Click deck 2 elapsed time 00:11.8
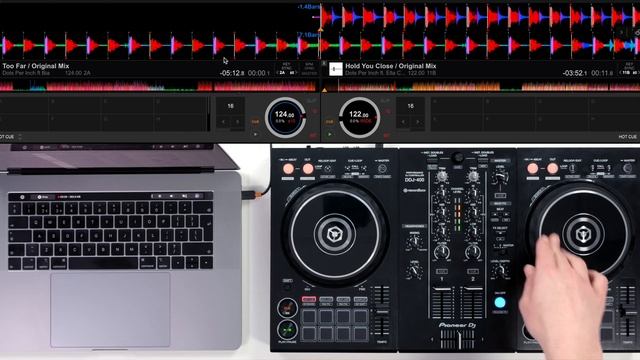The width and height of the screenshot is (640, 360). (602, 73)
